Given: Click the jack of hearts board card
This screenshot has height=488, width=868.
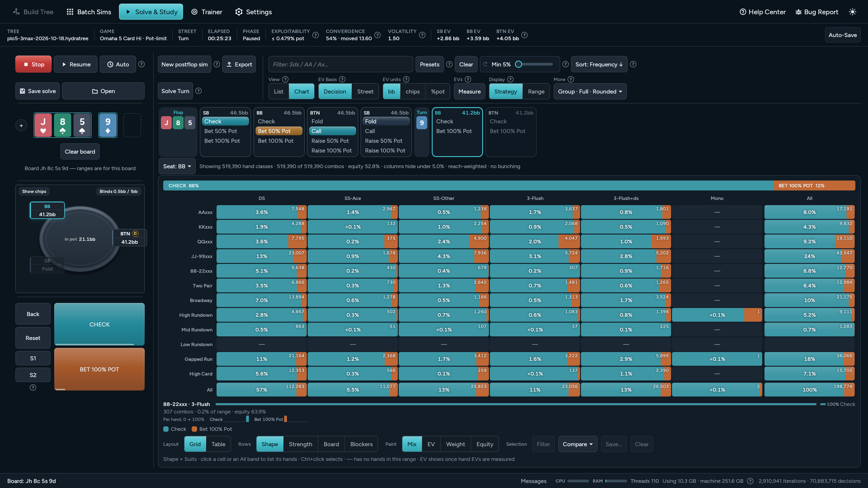Looking at the screenshot, I should (43, 125).
